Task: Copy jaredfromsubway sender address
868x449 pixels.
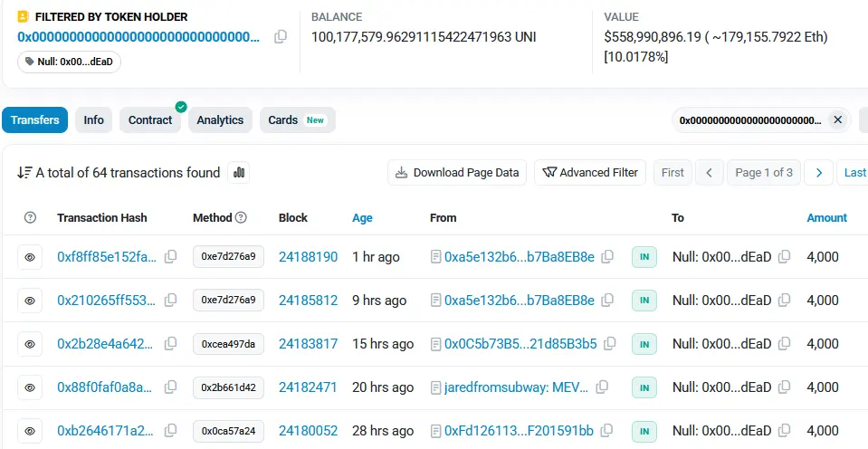Action: pyautogui.click(x=602, y=387)
